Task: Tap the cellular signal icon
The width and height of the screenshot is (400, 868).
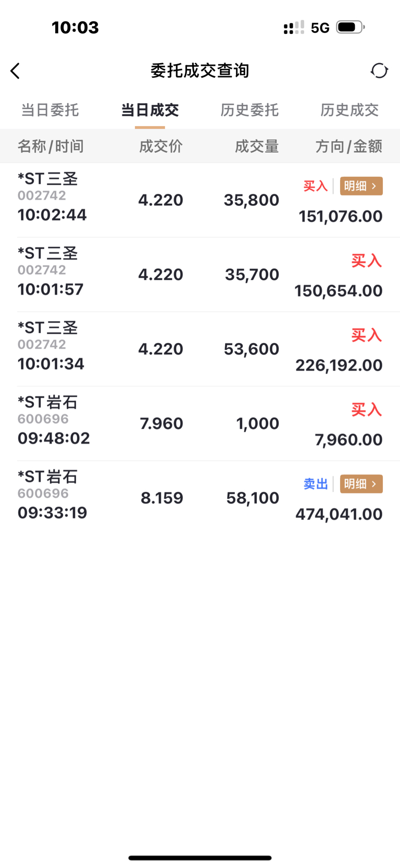Action: [x=294, y=28]
